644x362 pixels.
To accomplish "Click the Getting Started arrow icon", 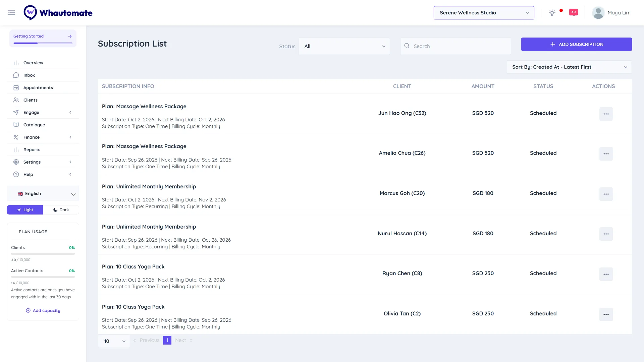I will [x=70, y=36].
